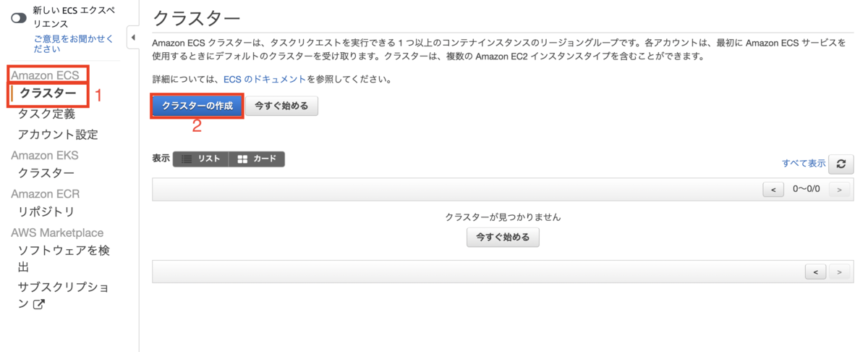
Task: Click bottom pager next arrow
Action: 838,272
